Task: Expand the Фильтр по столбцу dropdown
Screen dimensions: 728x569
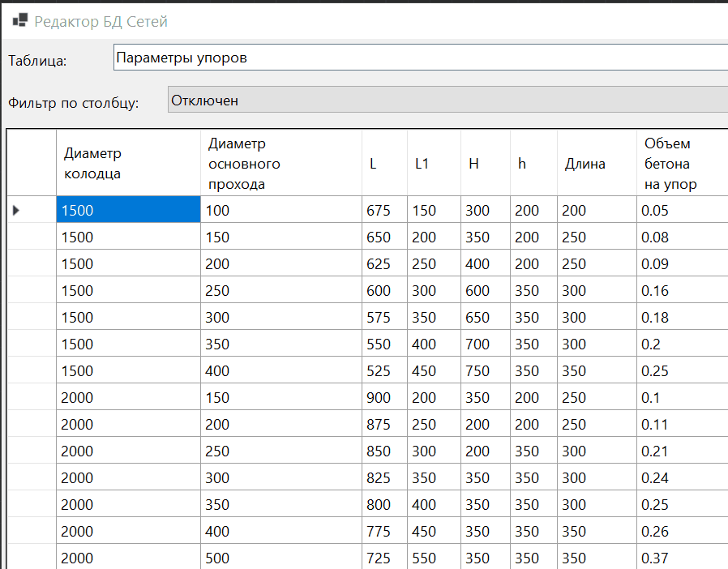Action: pos(447,101)
